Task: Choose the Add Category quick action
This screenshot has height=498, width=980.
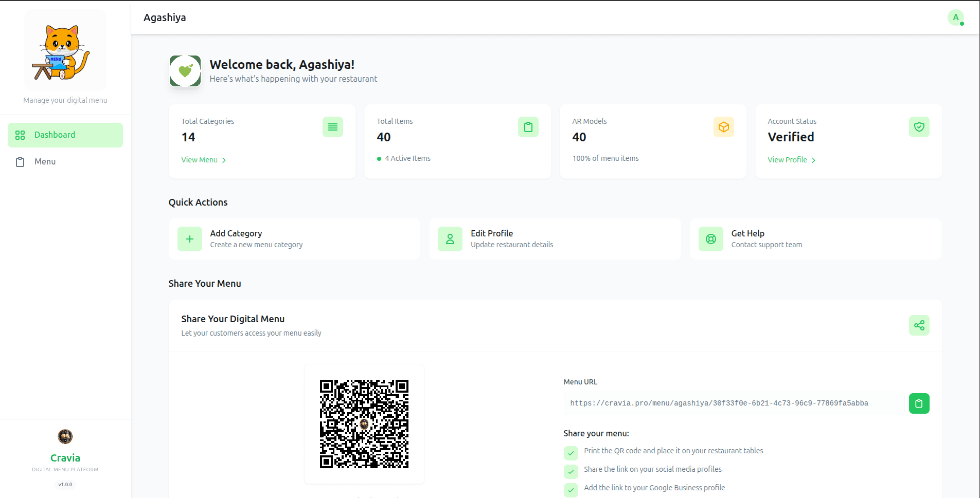Action: (295, 239)
